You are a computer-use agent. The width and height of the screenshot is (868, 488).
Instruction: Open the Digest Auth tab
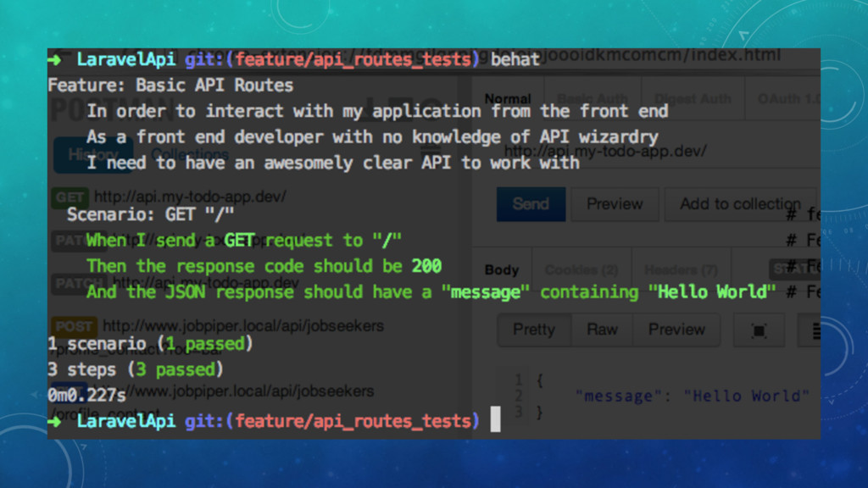coord(693,98)
